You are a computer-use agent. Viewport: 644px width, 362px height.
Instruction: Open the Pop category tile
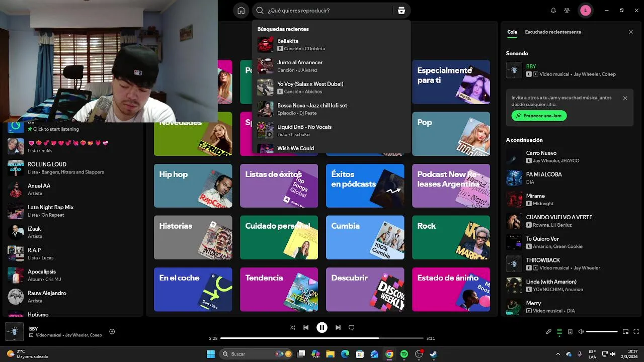coord(451,134)
